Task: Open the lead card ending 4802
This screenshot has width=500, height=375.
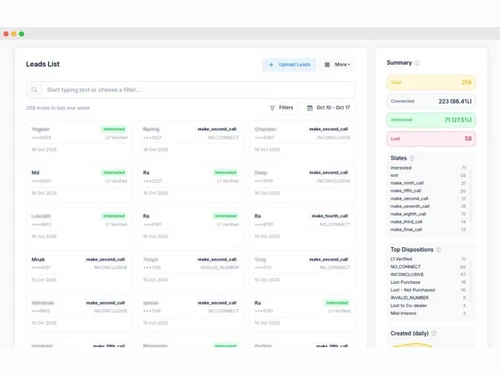Action: coord(79,226)
